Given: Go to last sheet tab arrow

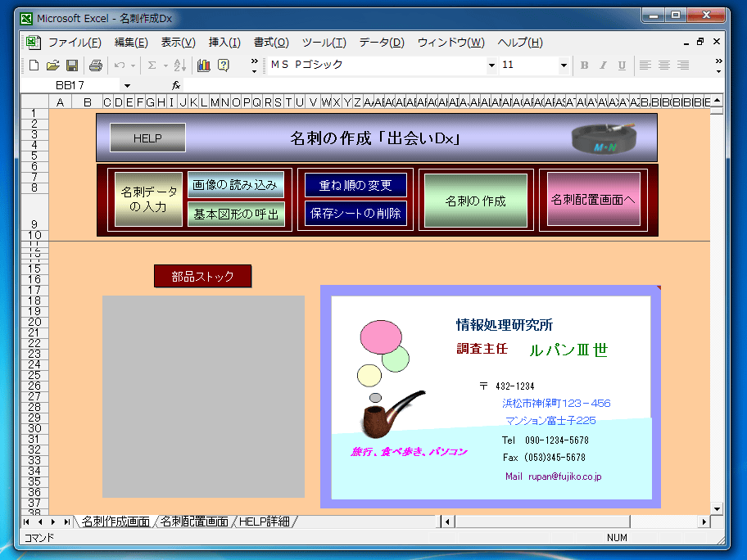Looking at the screenshot, I should tap(66, 522).
